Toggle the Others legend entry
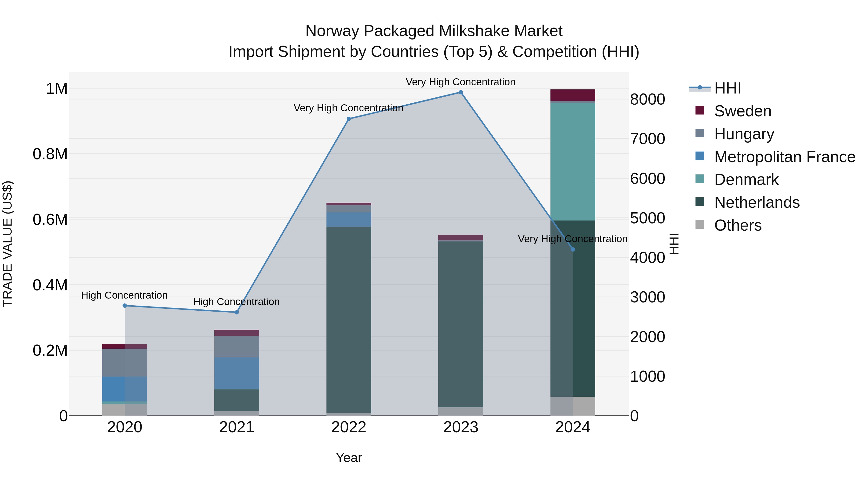Viewport: 868px width, 488px height. pyautogui.click(x=728, y=225)
